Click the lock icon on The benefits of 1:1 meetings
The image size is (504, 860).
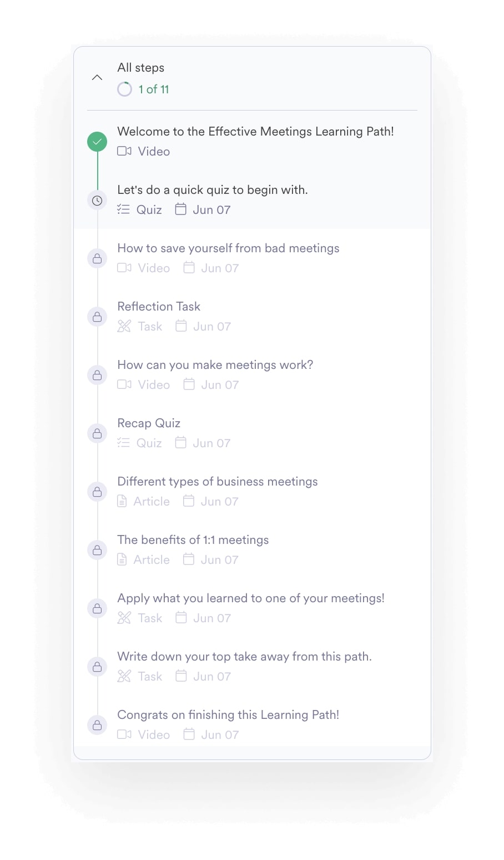[97, 550]
